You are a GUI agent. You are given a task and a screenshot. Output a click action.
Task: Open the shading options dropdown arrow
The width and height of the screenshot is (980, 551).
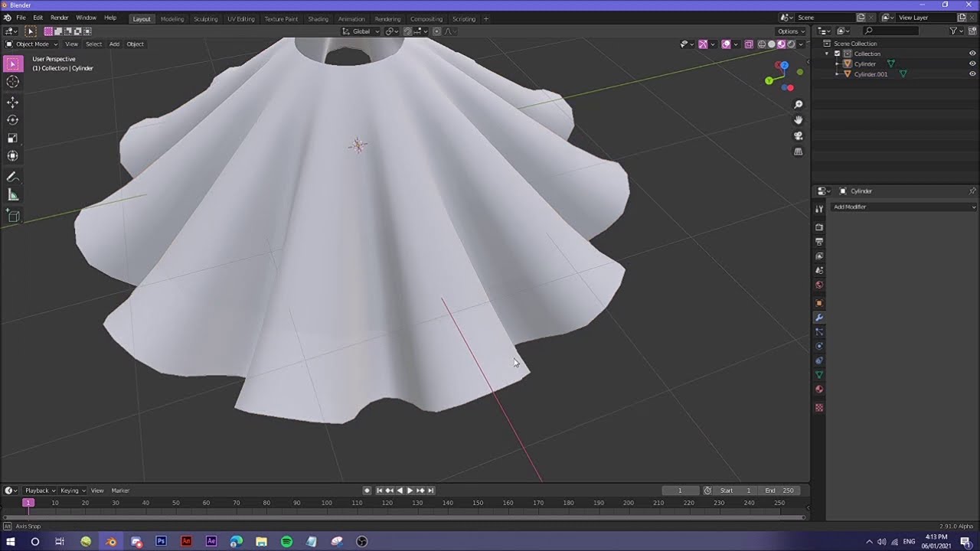[801, 44]
